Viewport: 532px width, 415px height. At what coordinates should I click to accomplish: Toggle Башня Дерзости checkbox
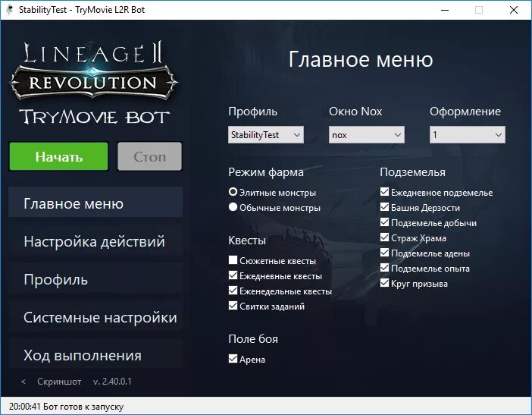(x=384, y=207)
